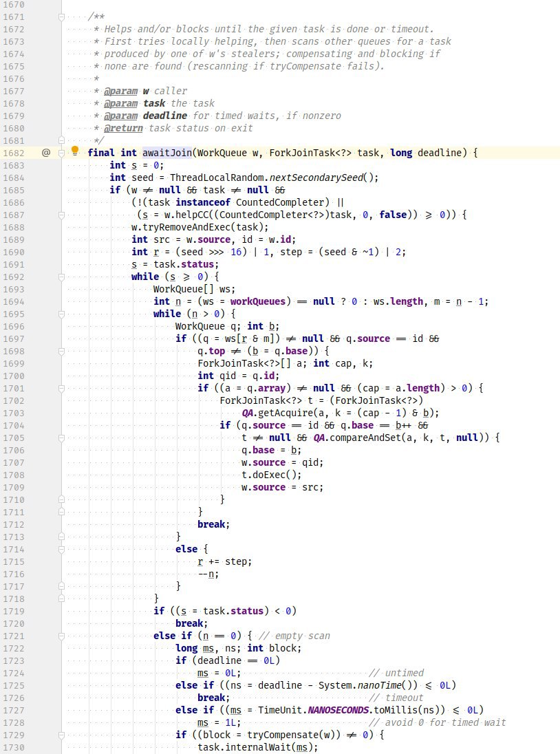Click instanceof keyword on line 1686
The width and height of the screenshot is (560, 754).
pos(203,202)
